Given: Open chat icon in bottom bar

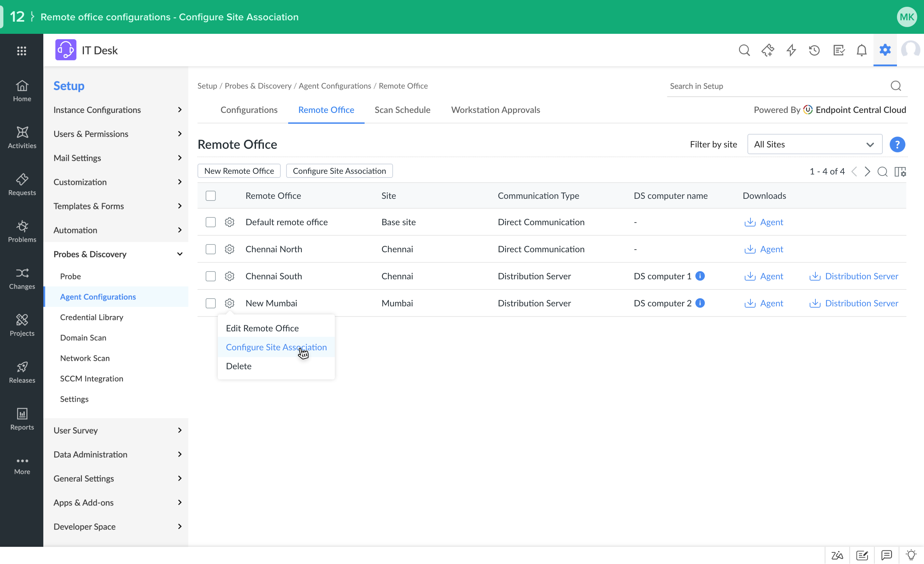Looking at the screenshot, I should [x=886, y=555].
